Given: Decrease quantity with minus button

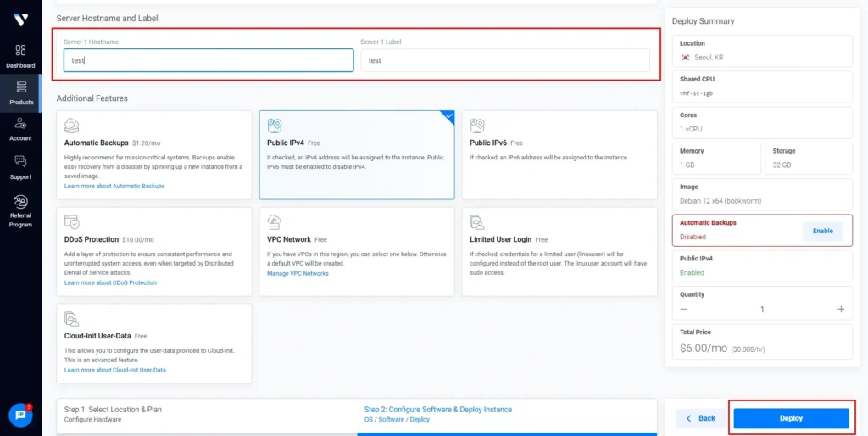Looking at the screenshot, I should click(x=684, y=309).
